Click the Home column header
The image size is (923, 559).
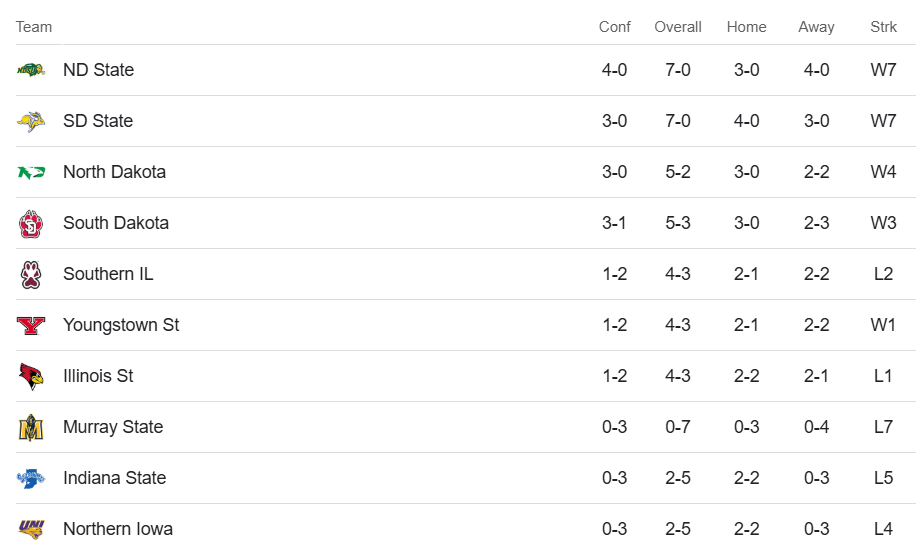(746, 27)
